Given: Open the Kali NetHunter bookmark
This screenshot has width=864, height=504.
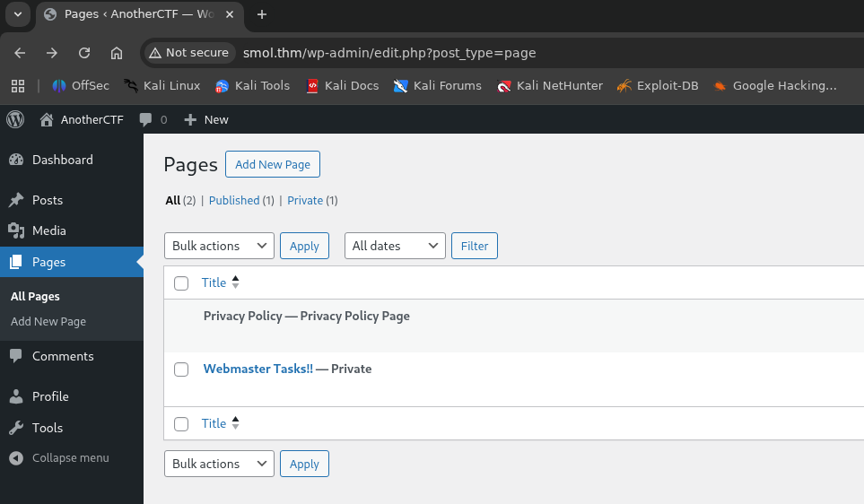Looking at the screenshot, I should pos(550,86).
